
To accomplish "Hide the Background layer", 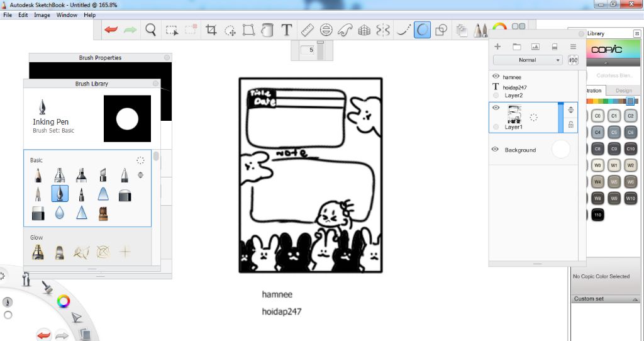I will click(496, 150).
